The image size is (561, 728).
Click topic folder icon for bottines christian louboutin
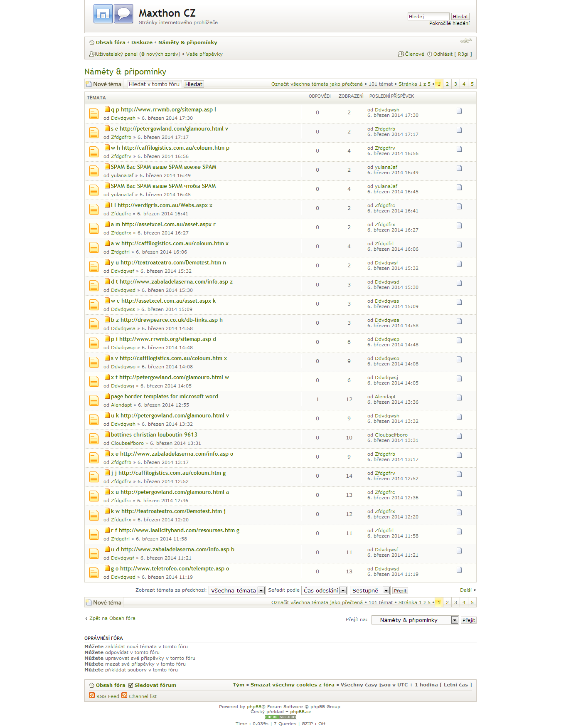[x=94, y=438]
